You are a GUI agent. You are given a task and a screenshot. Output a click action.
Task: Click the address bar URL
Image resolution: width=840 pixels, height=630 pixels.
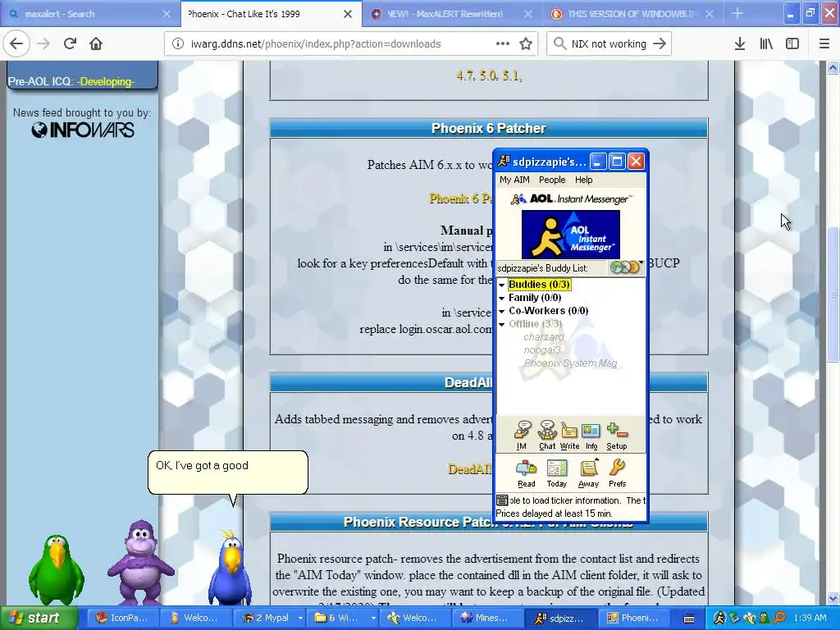316,44
